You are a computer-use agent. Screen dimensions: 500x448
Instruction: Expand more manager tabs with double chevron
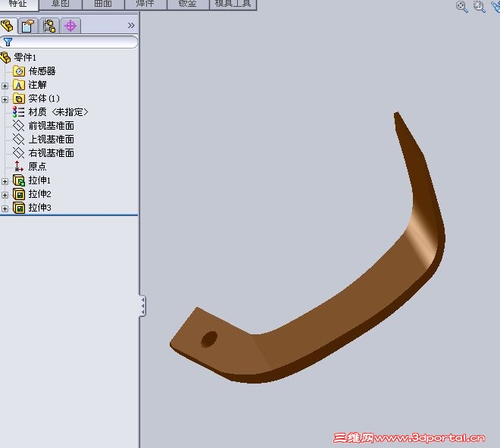[131, 25]
